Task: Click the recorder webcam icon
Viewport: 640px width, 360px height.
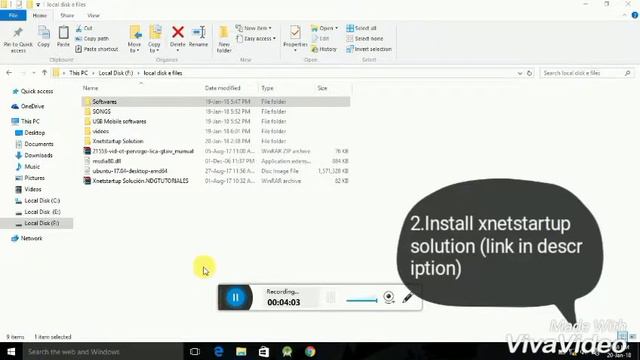Action: coord(389,297)
